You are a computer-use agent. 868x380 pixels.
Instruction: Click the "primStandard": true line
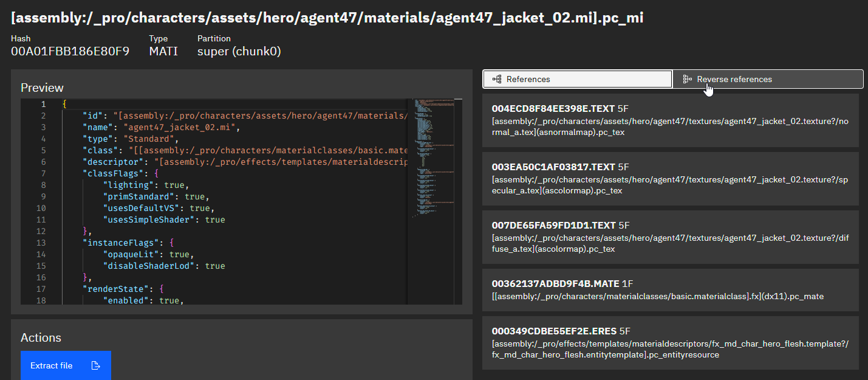tap(156, 196)
